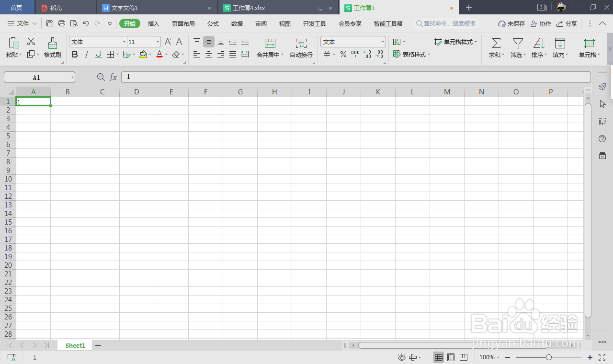Click the 分享 share button

pos(567,23)
